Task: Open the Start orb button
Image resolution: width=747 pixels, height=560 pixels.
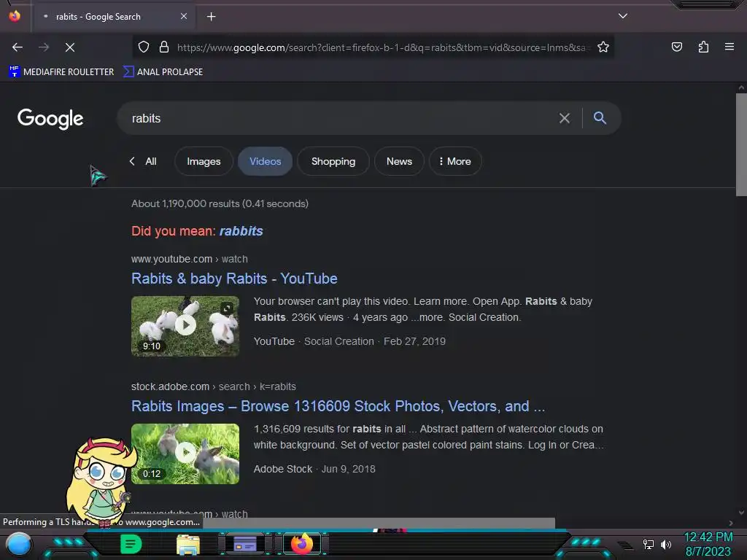Action: tap(18, 544)
